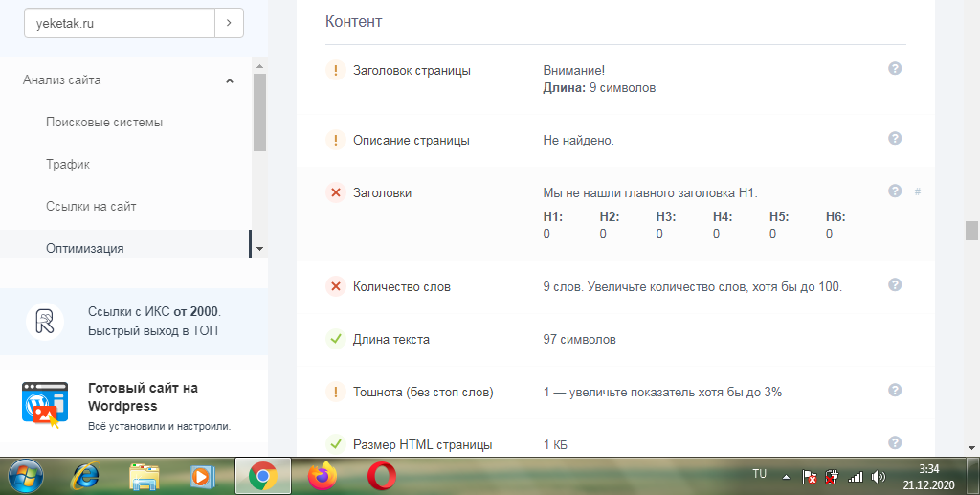
Task: Click the 97 символов value
Action: click(579, 339)
